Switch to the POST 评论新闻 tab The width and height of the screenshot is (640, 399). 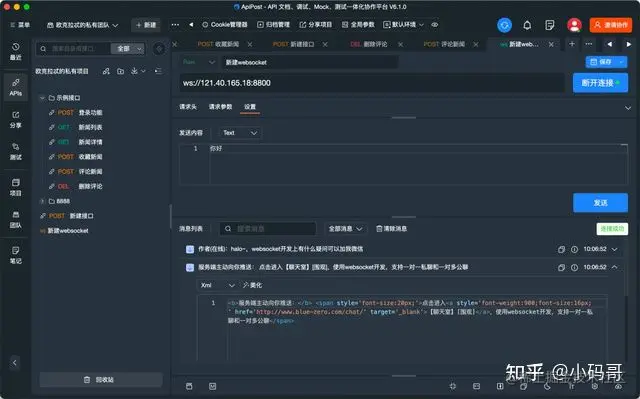[x=444, y=44]
